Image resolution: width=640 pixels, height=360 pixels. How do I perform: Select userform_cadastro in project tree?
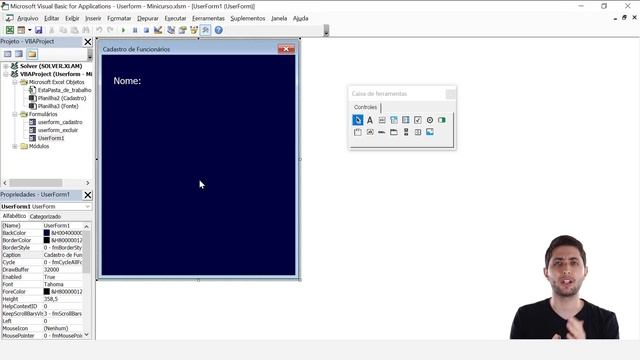pos(60,122)
